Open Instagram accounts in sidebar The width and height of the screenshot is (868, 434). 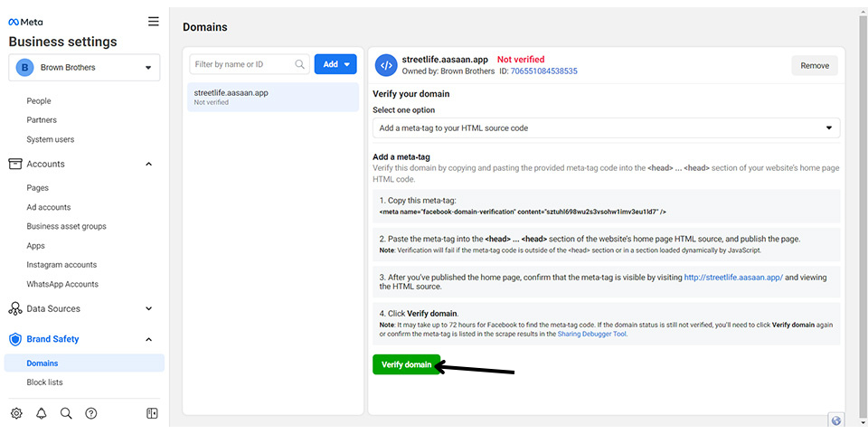pos(61,265)
